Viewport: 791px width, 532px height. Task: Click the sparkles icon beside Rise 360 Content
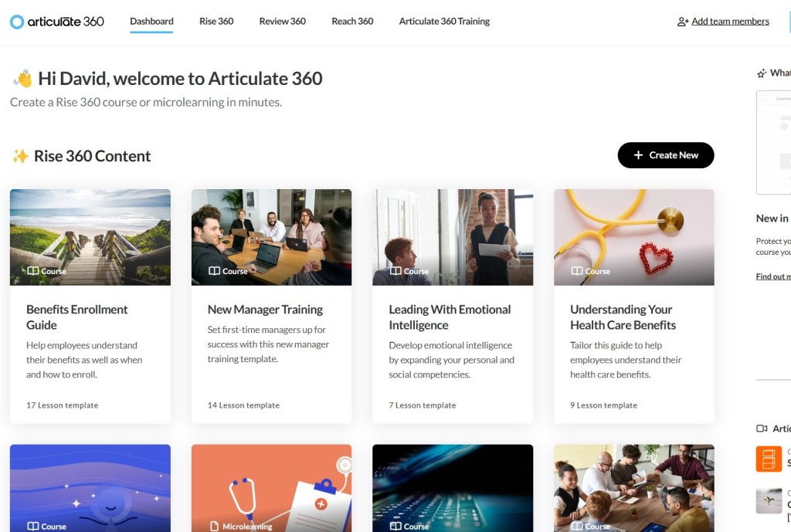pyautogui.click(x=20, y=156)
